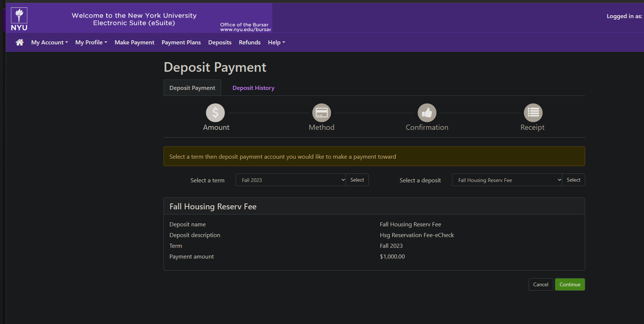Screen dimensions: 644x324
Task: Click Select button next to the deposit dropdown
Action: click(x=574, y=180)
